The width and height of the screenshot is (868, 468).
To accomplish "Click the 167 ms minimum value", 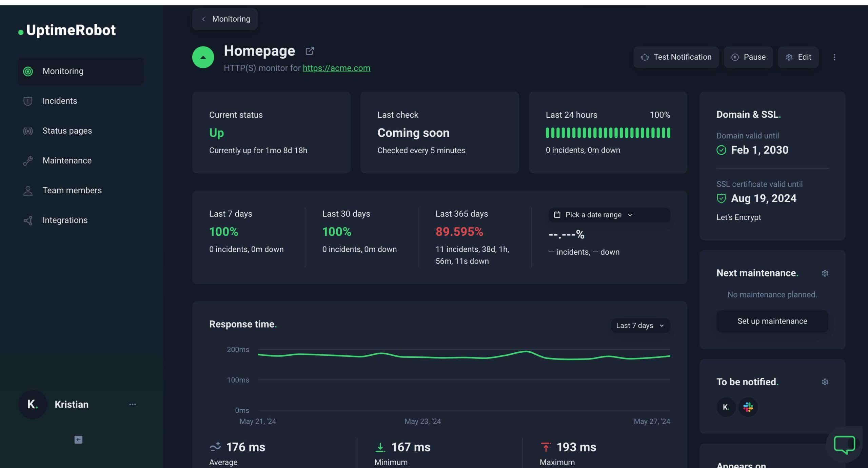I will (411, 447).
